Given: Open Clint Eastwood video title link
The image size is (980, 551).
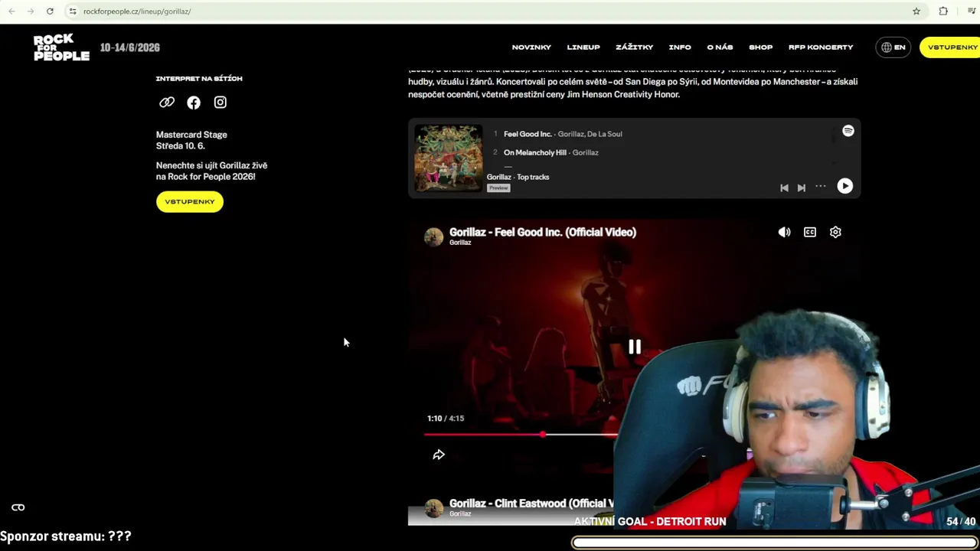Looking at the screenshot, I should pyautogui.click(x=531, y=504).
